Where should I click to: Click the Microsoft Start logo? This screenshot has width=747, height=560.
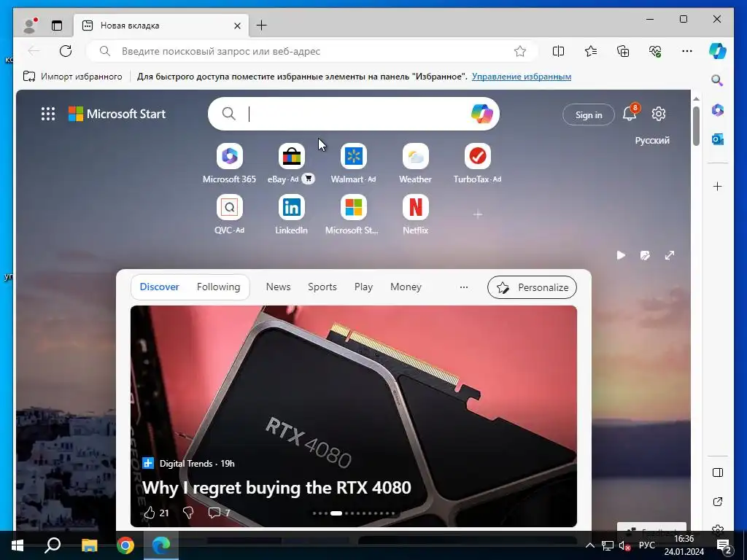pyautogui.click(x=117, y=114)
